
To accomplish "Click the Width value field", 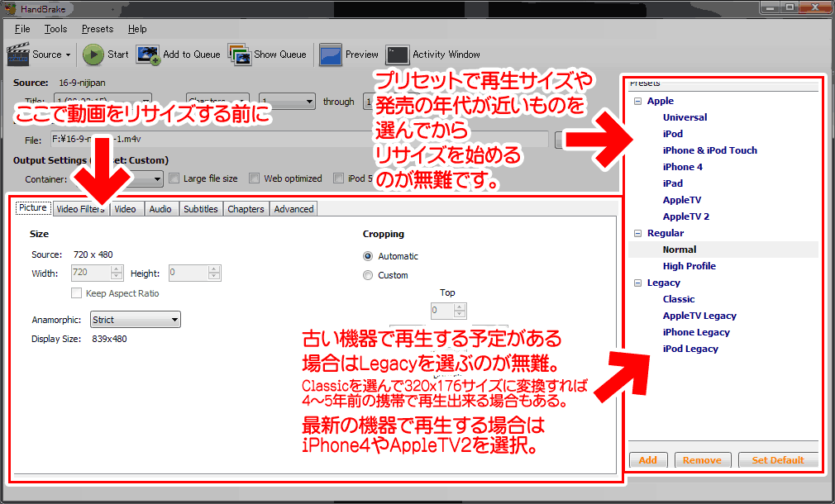I will click(91, 273).
